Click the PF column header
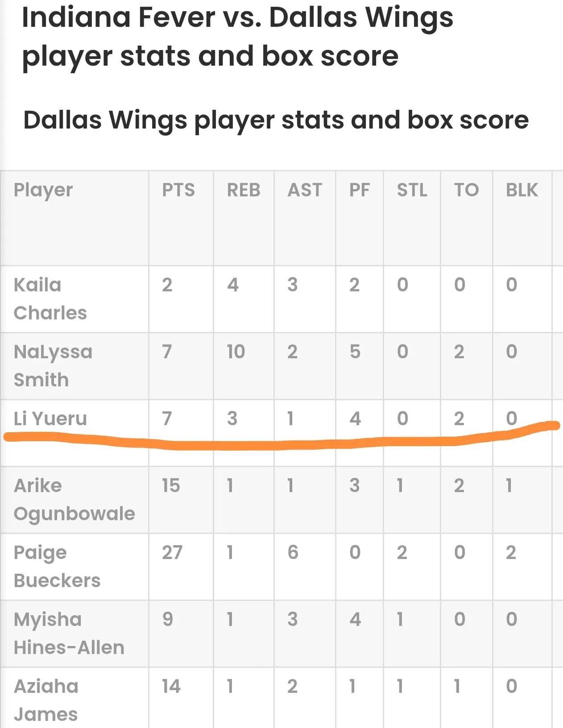 (360, 190)
